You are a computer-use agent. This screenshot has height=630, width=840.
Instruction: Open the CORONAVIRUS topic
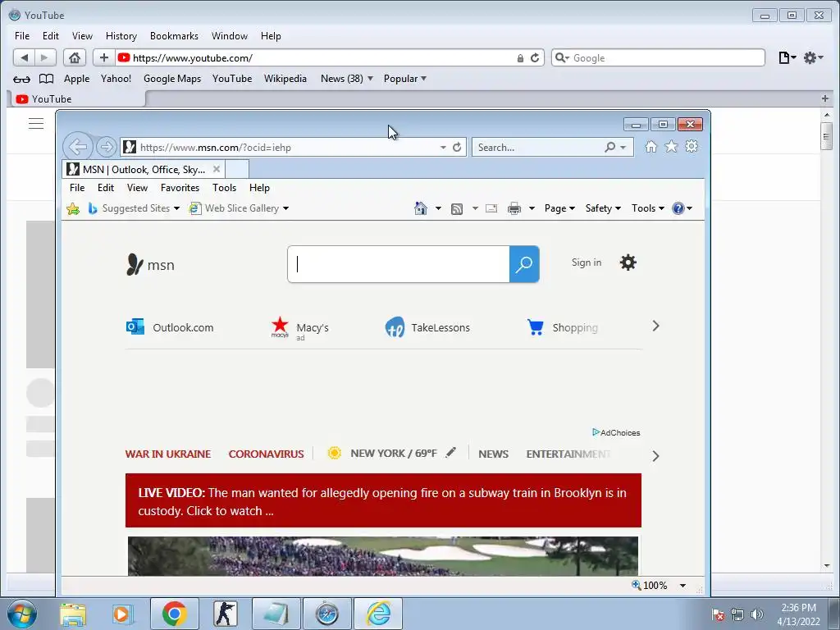click(267, 454)
